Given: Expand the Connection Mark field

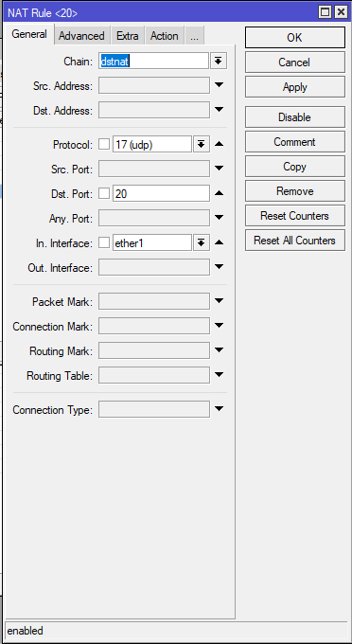Looking at the screenshot, I should point(220,326).
